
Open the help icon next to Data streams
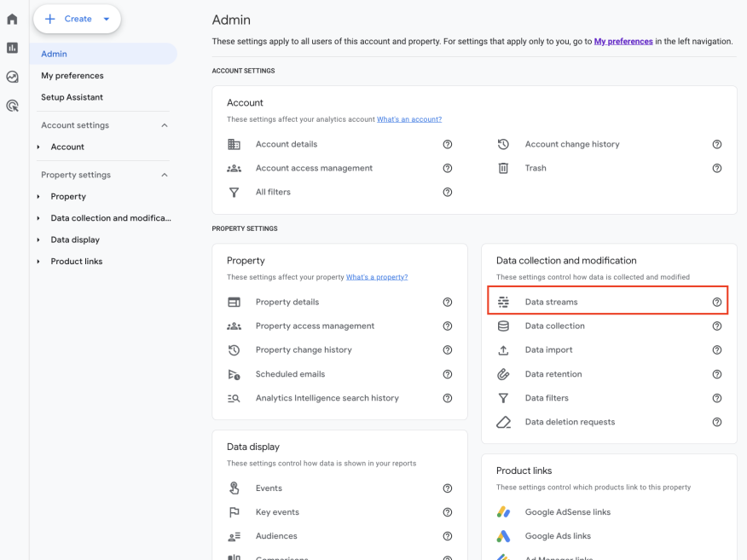pos(717,302)
